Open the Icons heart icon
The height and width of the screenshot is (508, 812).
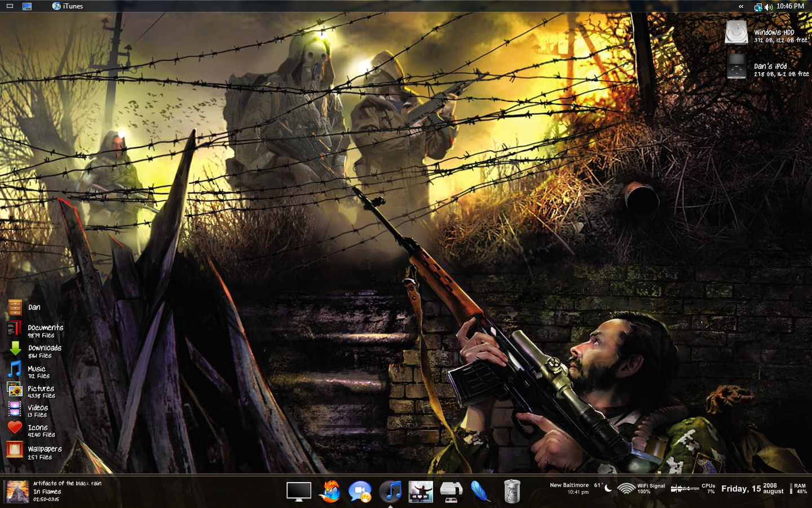coord(15,428)
